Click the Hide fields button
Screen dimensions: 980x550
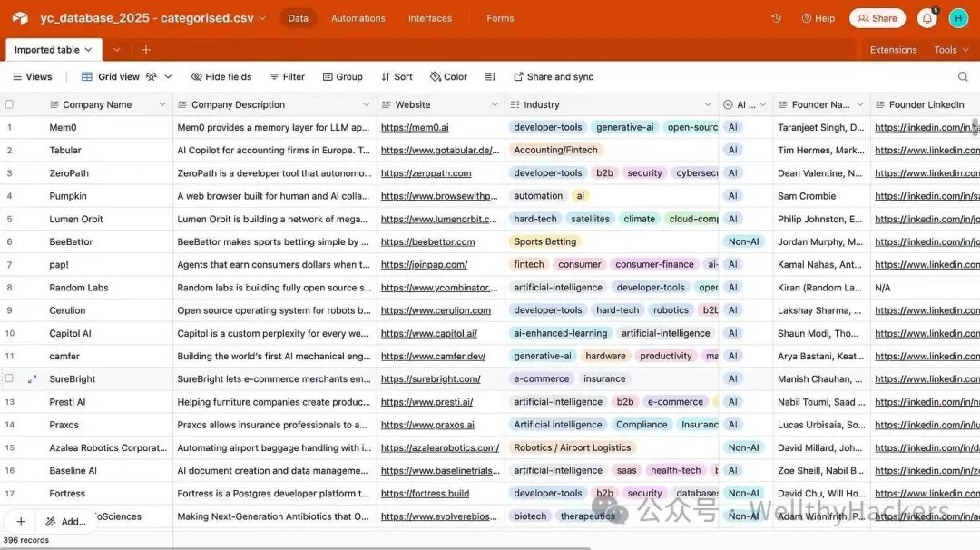[x=221, y=77]
